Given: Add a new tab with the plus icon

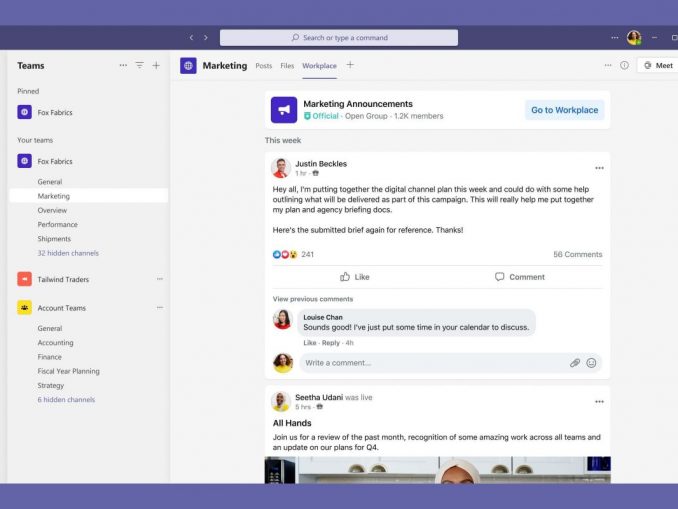Looking at the screenshot, I should pos(350,65).
